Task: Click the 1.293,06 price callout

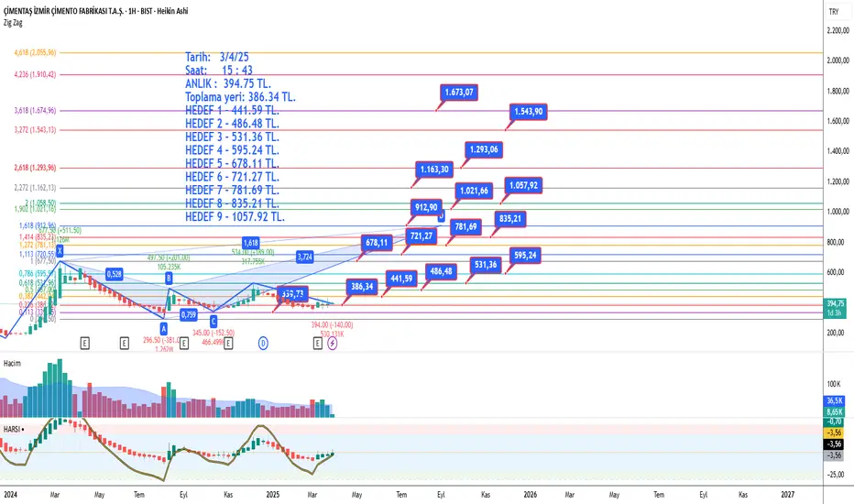Action: [484, 149]
